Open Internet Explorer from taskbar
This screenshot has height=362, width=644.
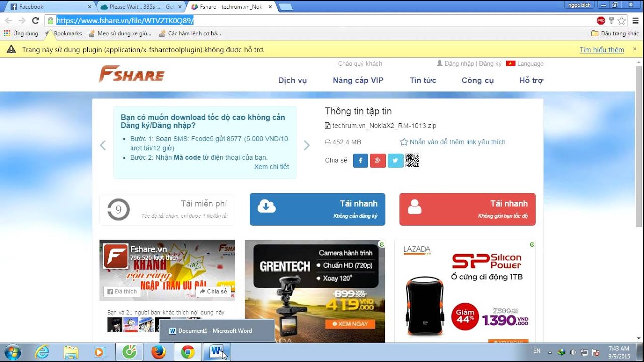point(42,352)
